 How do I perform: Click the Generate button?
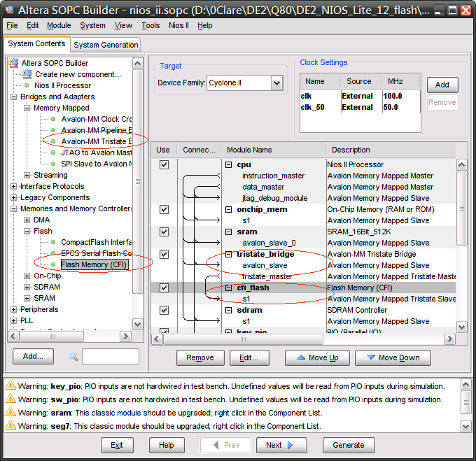click(x=349, y=445)
